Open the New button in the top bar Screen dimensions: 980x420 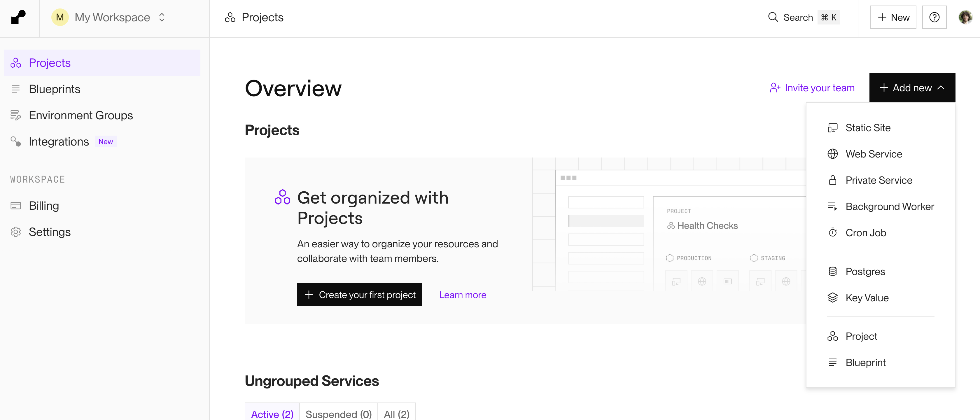click(x=893, y=17)
